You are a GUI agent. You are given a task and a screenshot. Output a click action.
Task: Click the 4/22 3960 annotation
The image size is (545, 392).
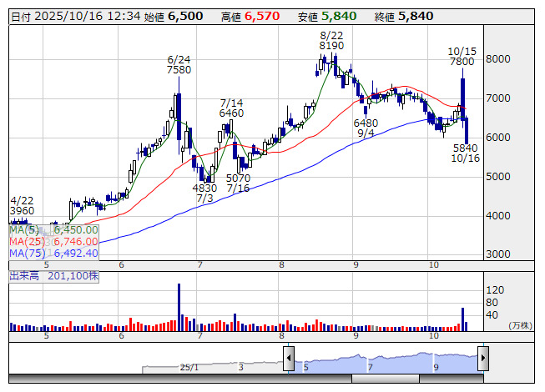23,205
